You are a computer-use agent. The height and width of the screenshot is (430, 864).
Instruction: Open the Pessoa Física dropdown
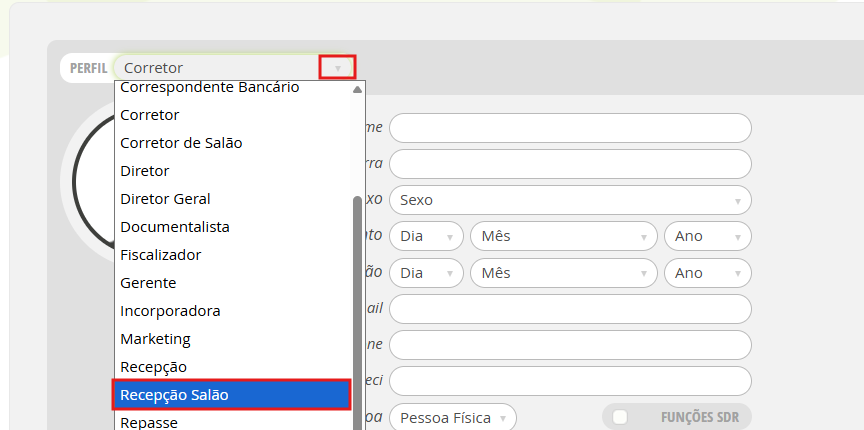[x=453, y=417]
